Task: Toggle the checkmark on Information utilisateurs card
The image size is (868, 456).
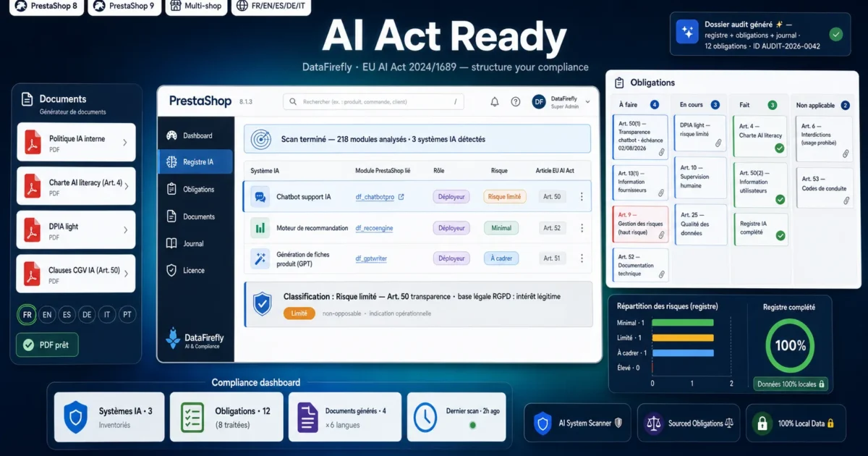Action: click(780, 199)
